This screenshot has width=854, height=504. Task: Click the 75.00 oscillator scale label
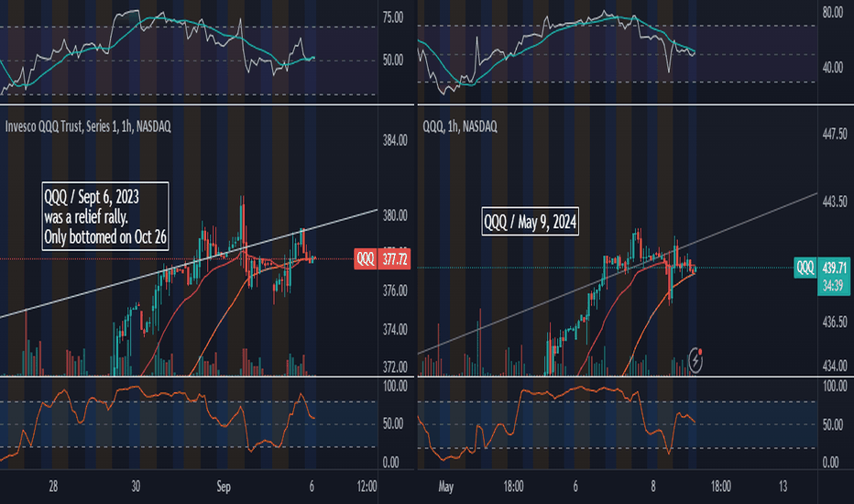393,18
